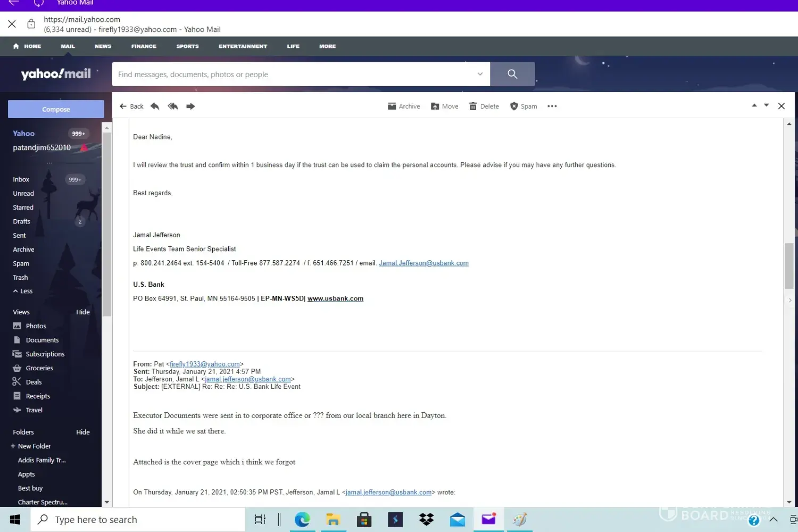The width and height of the screenshot is (798, 532).
Task: Open the Photos view
Action: 30,326
